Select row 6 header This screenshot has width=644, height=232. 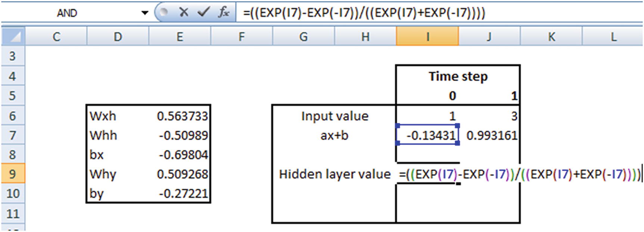tap(13, 116)
